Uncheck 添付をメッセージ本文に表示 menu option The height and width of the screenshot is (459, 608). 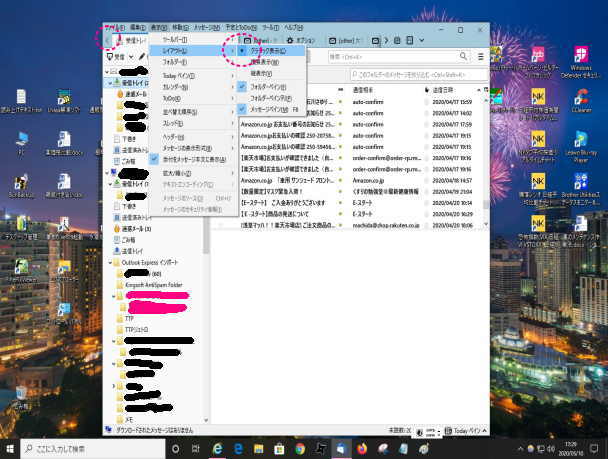click(193, 159)
